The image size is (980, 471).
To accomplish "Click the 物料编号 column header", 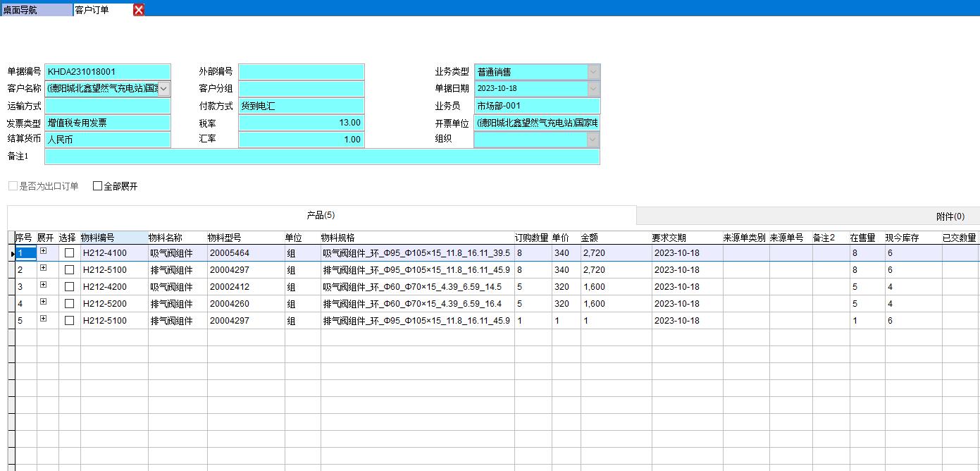I will click(113, 238).
